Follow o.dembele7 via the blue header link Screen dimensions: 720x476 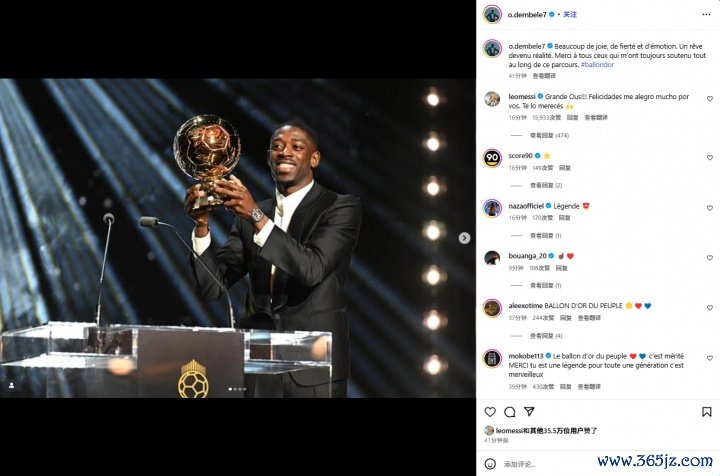coord(570,15)
